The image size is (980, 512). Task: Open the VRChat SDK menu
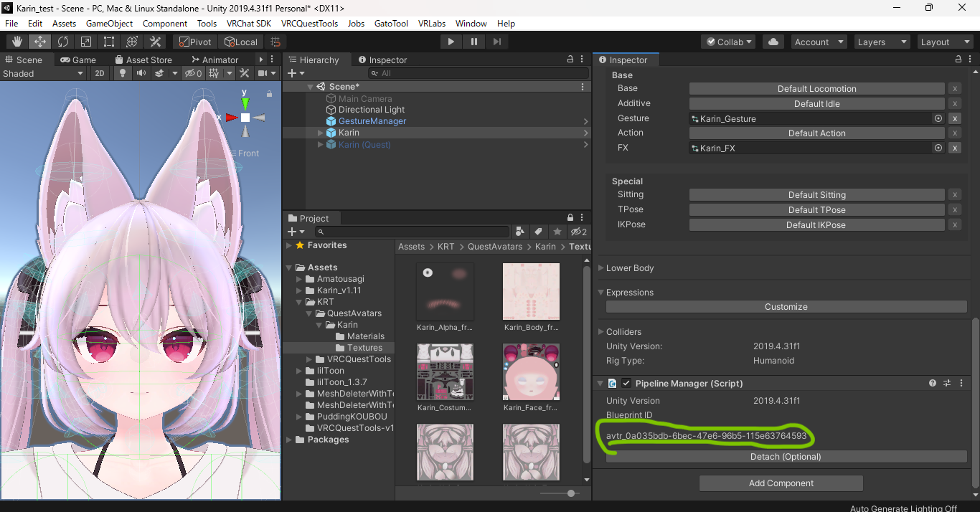pos(248,24)
